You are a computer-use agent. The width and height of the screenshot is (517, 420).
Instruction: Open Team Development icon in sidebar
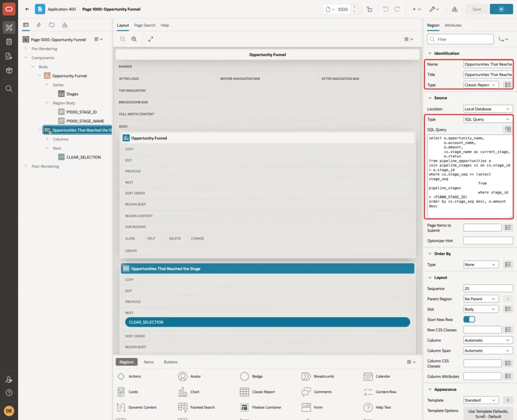click(x=9, y=57)
